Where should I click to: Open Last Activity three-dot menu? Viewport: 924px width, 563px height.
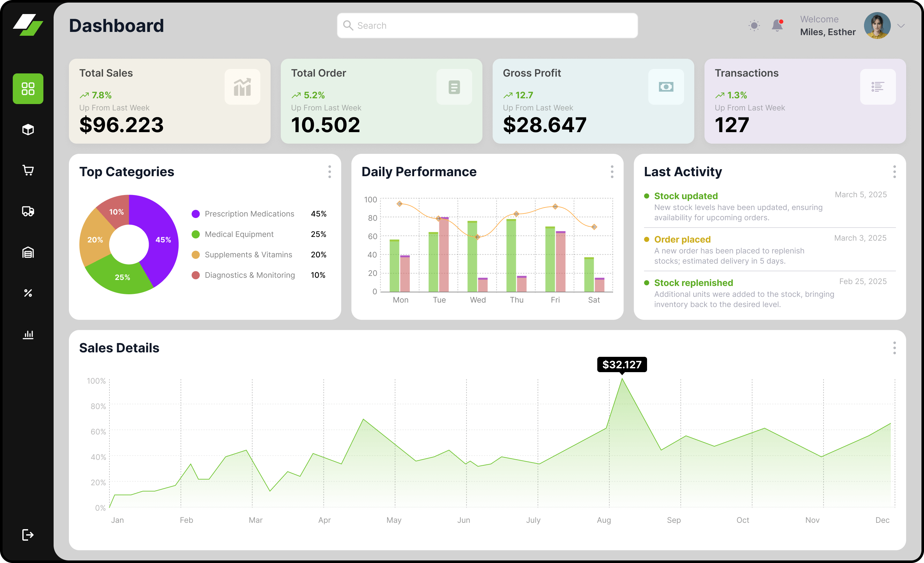894,172
